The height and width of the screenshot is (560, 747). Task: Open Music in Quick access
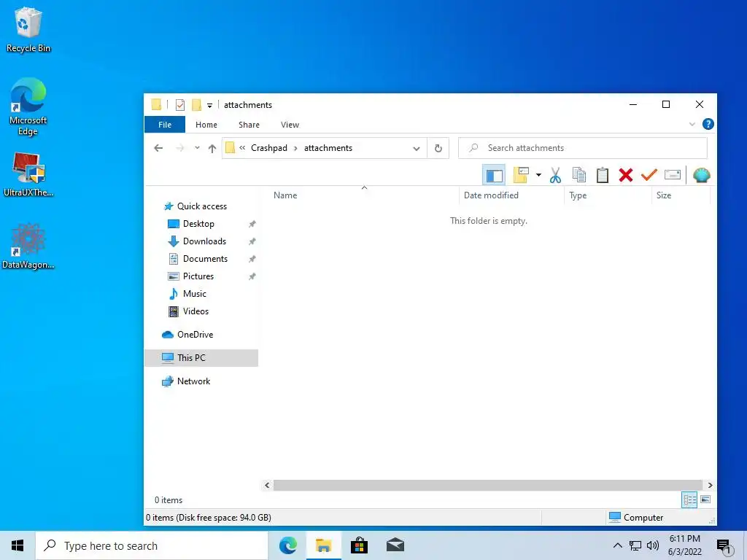194,294
